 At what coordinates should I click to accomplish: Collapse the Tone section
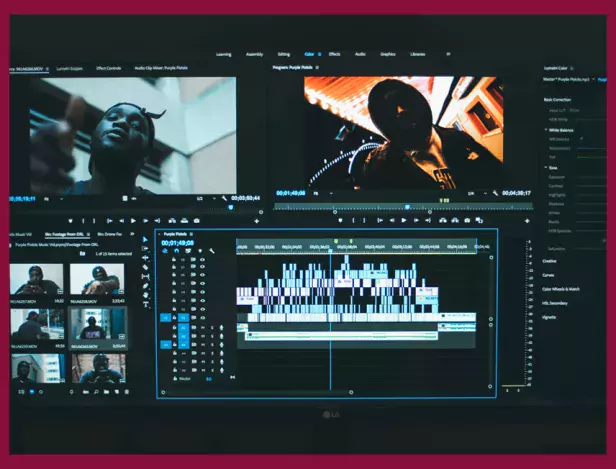tap(546, 167)
